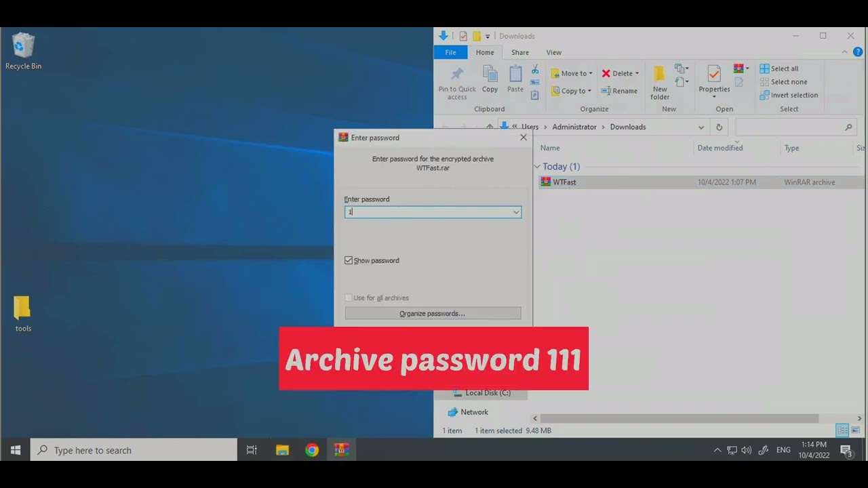Click the Type here to search box
The width and height of the screenshot is (868, 488).
134,450
